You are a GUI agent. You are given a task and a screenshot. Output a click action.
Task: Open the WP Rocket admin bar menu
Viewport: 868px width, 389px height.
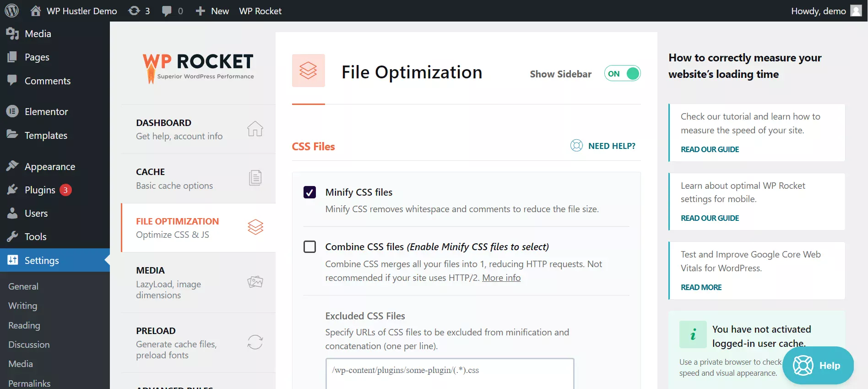(x=260, y=11)
